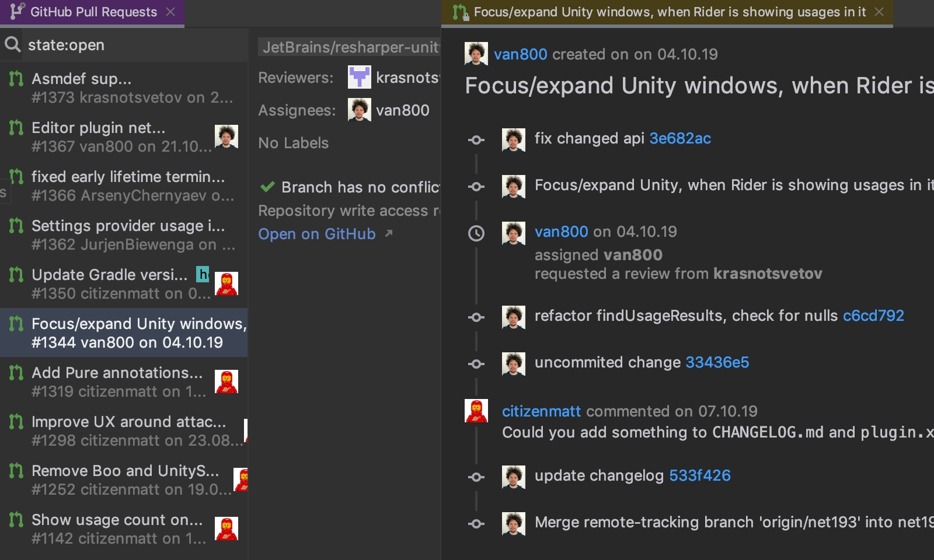Image resolution: width=934 pixels, height=560 pixels.
Task: Click commit node icon beside fix changed api
Action: 476,140
